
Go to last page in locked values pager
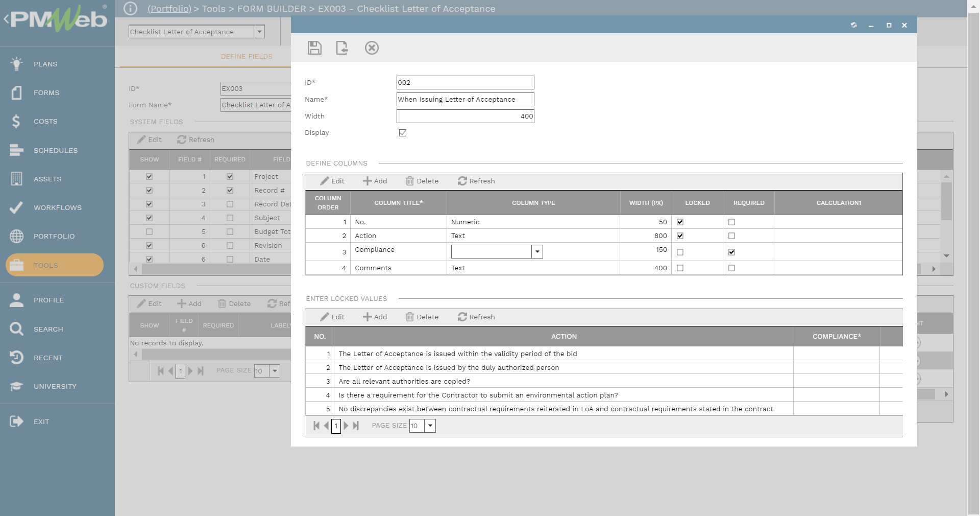click(356, 426)
